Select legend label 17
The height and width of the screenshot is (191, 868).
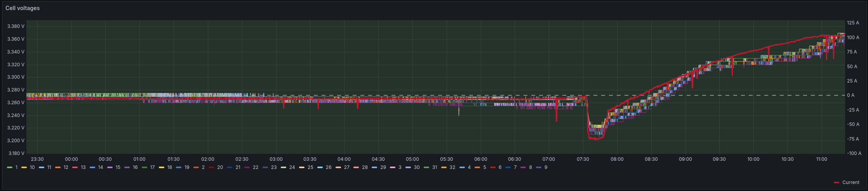153,167
